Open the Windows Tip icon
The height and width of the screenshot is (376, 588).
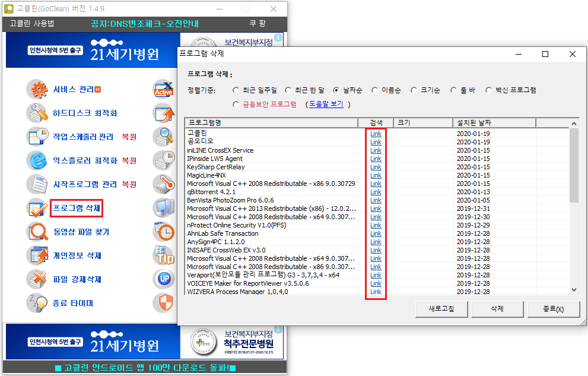164,255
